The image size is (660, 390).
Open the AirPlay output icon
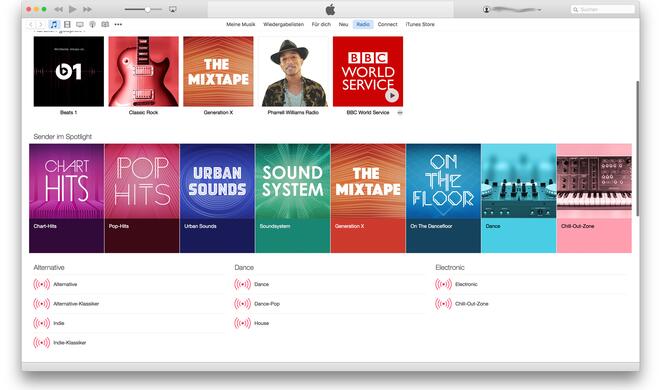click(173, 9)
